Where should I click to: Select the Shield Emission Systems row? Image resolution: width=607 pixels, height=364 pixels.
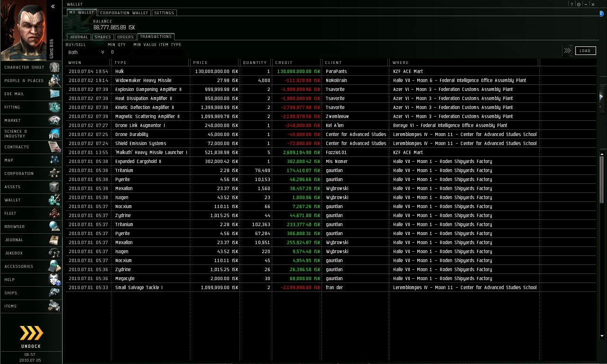(x=331, y=144)
